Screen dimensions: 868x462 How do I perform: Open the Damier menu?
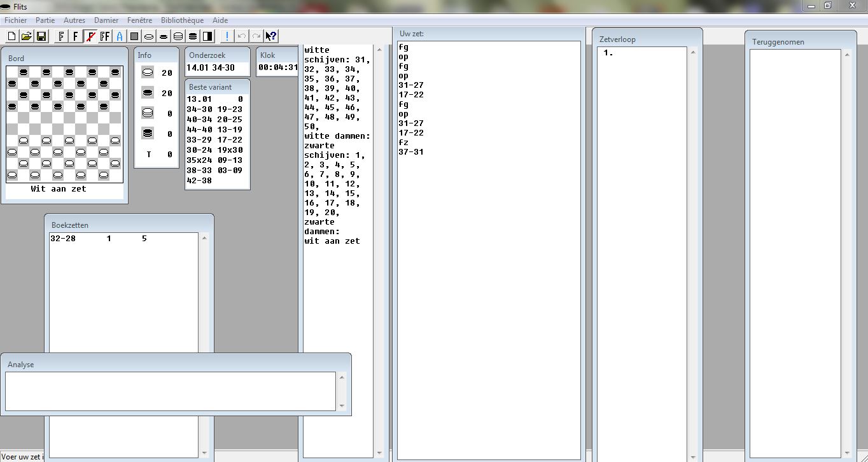[106, 20]
